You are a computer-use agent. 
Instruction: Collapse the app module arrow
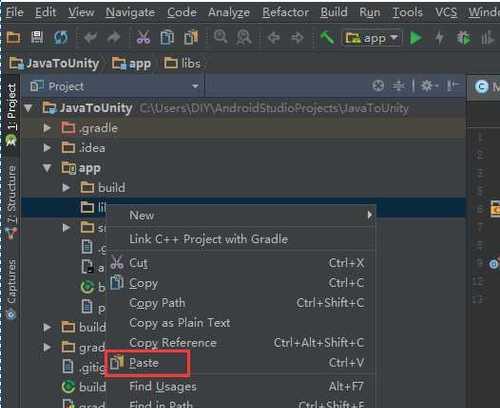pos(47,168)
